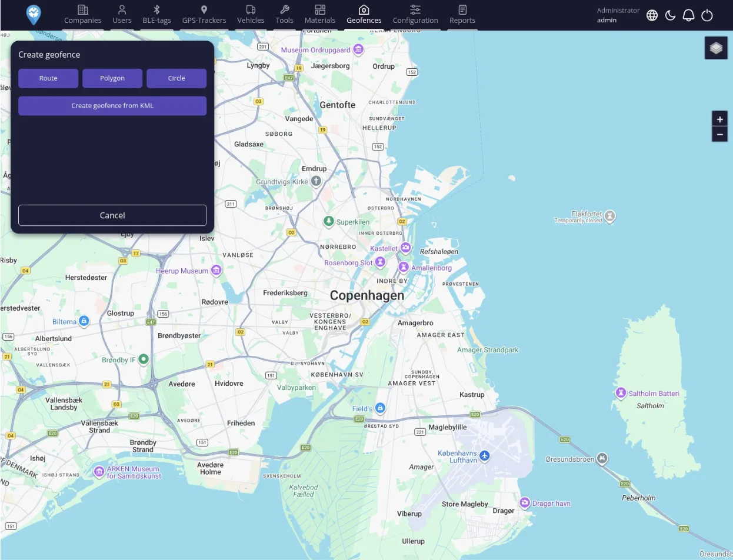Click the Saltholm Batteri marker
The height and width of the screenshot is (560, 733).
[x=621, y=393]
